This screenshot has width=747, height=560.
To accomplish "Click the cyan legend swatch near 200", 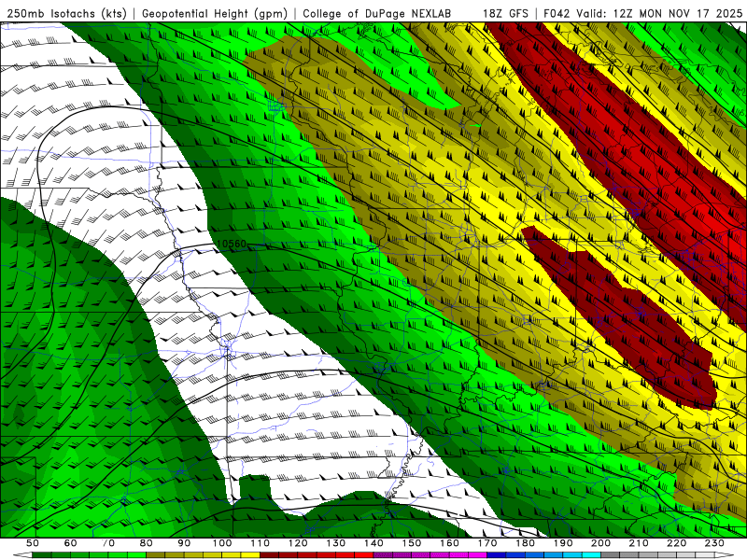I will 591,554.
